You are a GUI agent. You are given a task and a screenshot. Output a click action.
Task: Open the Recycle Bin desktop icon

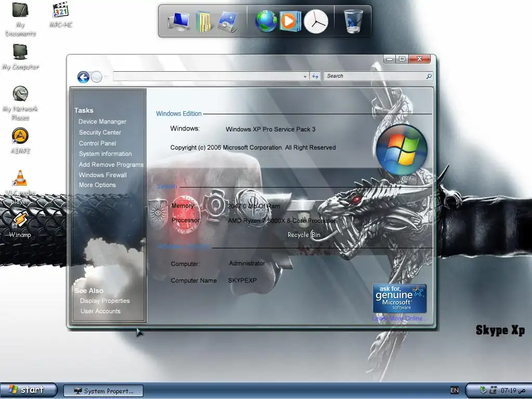[x=303, y=224]
